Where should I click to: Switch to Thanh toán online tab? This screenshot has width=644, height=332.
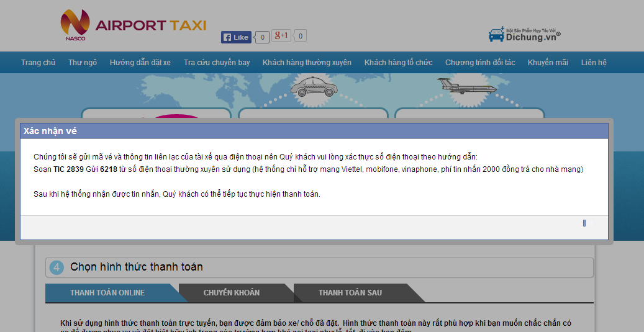[x=107, y=293]
